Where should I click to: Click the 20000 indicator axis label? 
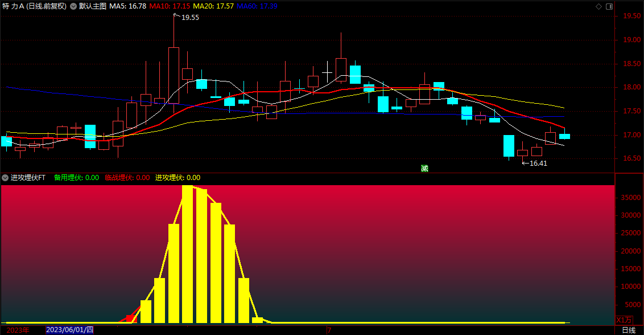[630, 251]
